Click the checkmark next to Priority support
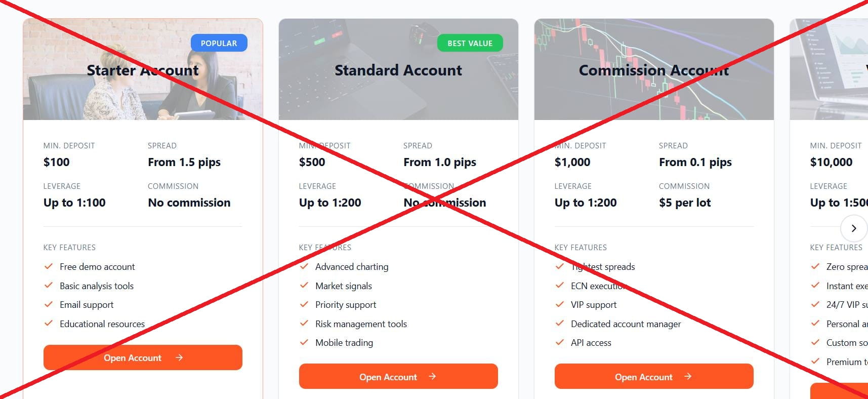Image resolution: width=868 pixels, height=399 pixels. [305, 304]
